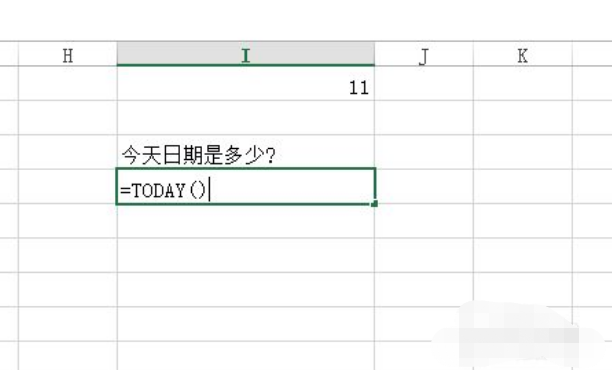Viewport: 612px width, 370px height.
Task: Click the cell containing 11
Action: coord(246,84)
